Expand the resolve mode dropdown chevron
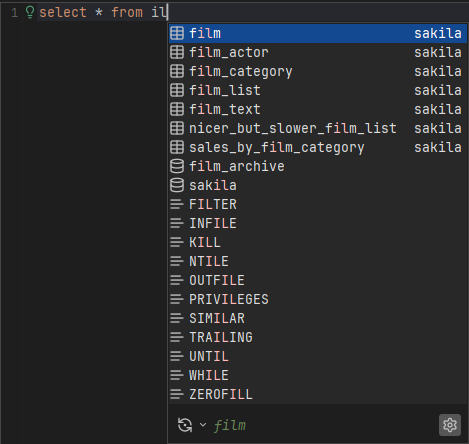Screen dimensions: 469x444 [x=203, y=425]
